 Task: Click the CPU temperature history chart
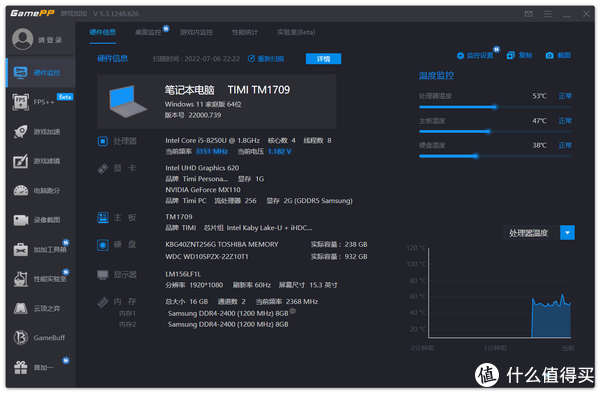pos(500,293)
